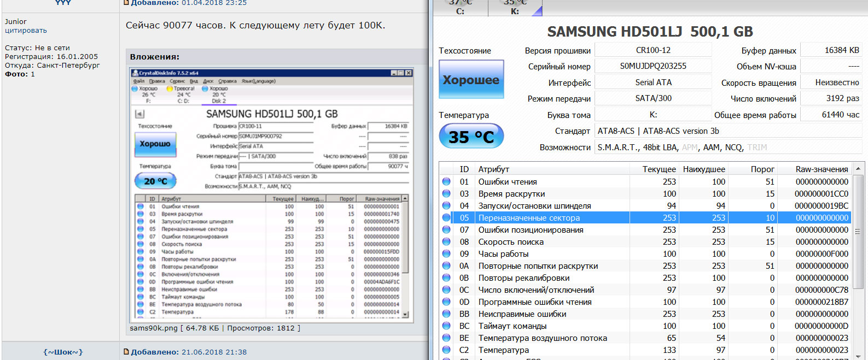
Task: Click serial number field S0MUJDPQ203255
Action: click(653, 66)
